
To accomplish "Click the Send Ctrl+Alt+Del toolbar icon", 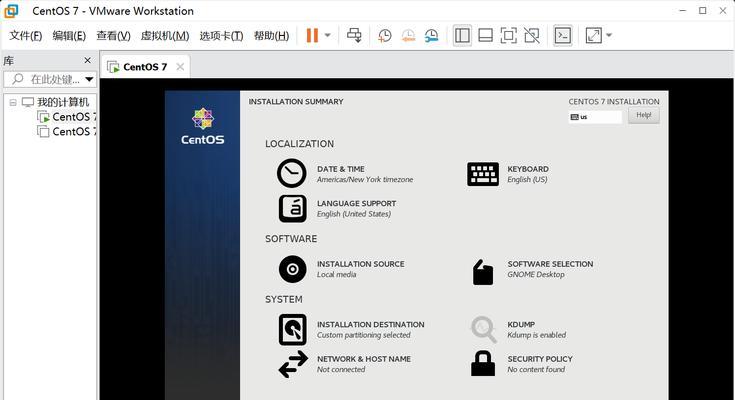I will [x=354, y=35].
